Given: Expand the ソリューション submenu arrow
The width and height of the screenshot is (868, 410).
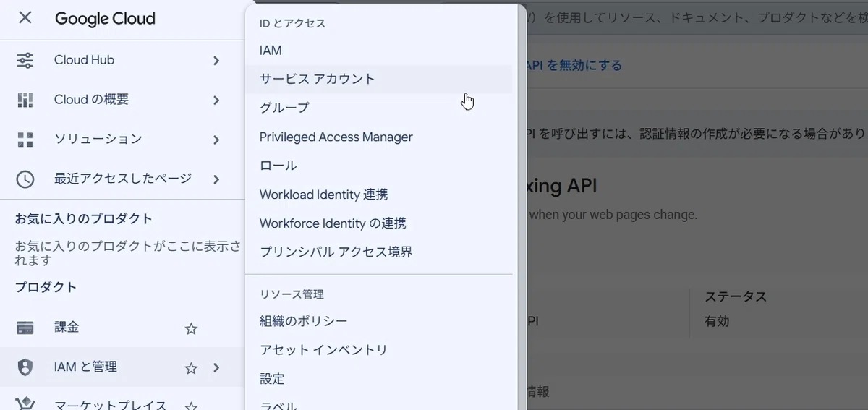Looking at the screenshot, I should (x=216, y=140).
